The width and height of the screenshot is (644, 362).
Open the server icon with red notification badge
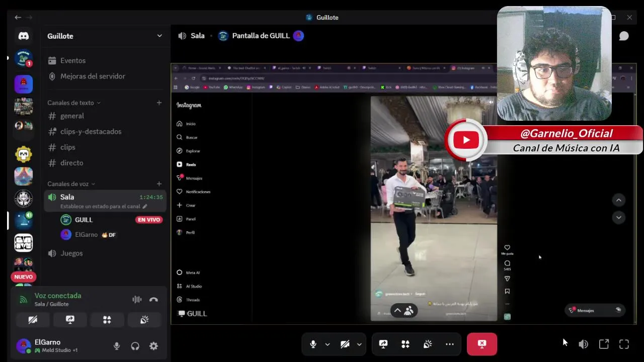click(x=24, y=58)
